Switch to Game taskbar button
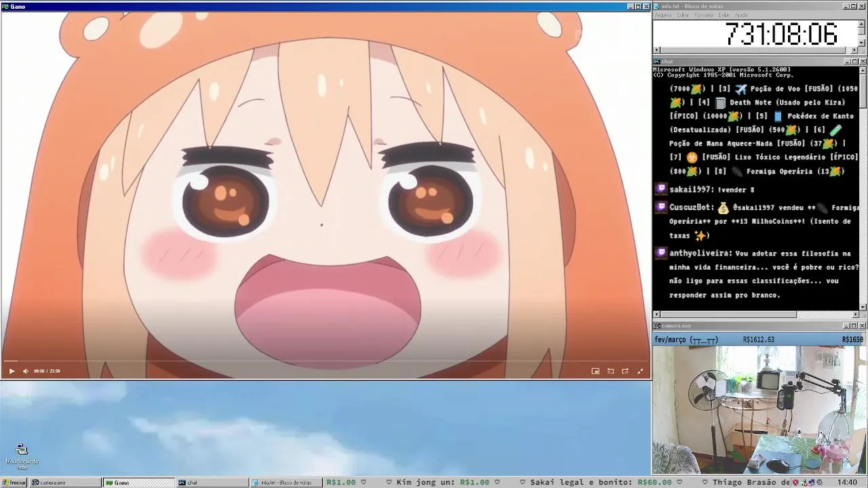 coord(139,483)
